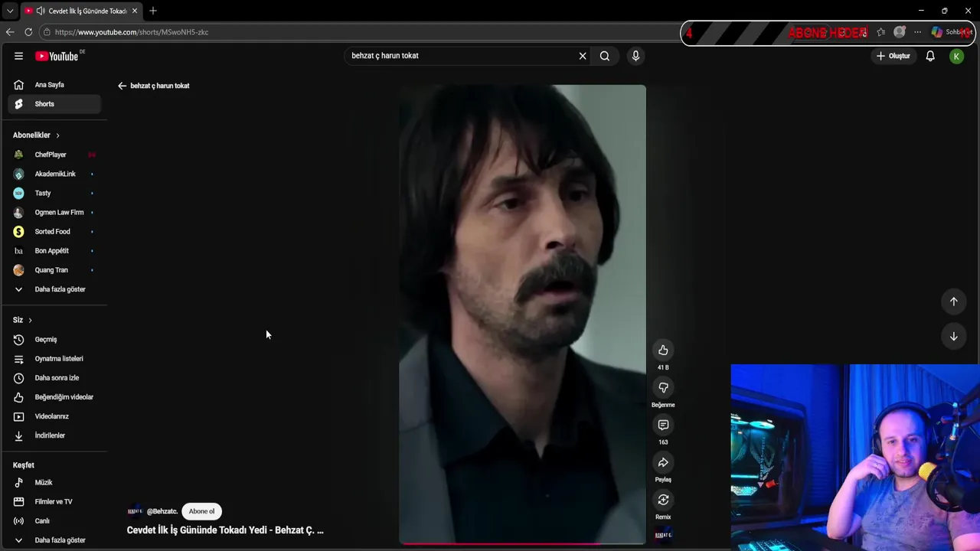Select the Cevdet İlk İş Gününde browser tab

click(80, 11)
